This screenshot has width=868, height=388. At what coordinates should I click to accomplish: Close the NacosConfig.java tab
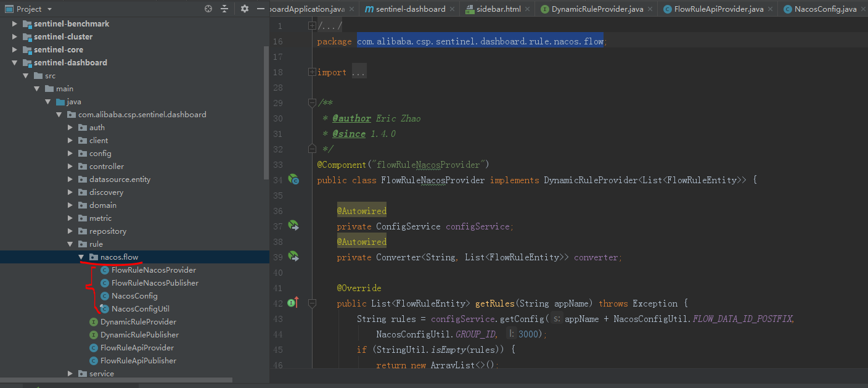(864, 9)
